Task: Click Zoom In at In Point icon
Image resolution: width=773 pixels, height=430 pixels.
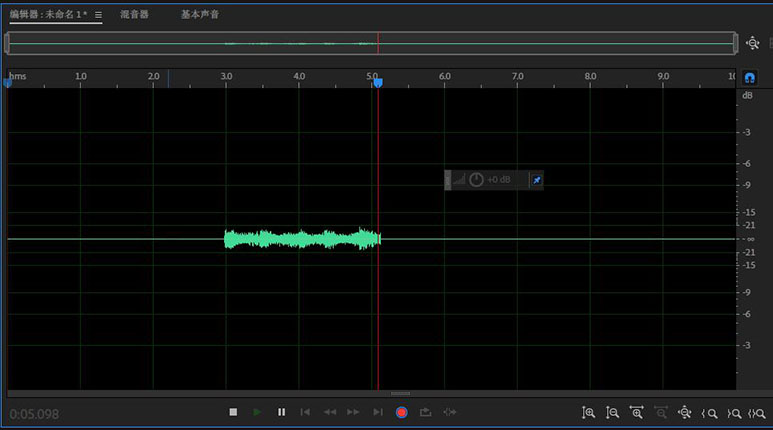Action: click(709, 414)
